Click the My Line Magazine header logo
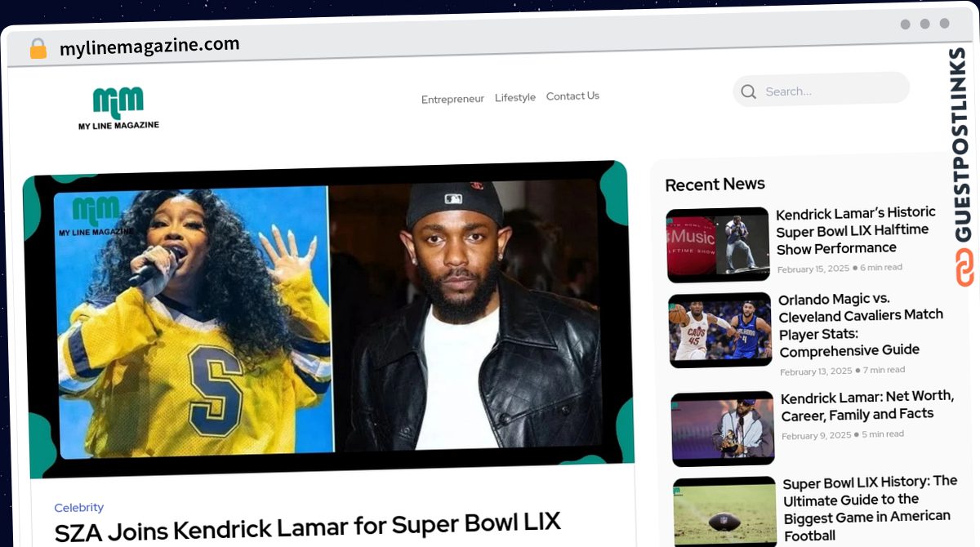 pos(118,108)
